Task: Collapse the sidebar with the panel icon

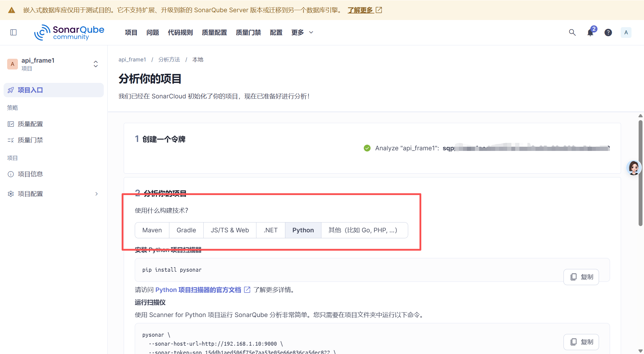Action: pos(13,32)
